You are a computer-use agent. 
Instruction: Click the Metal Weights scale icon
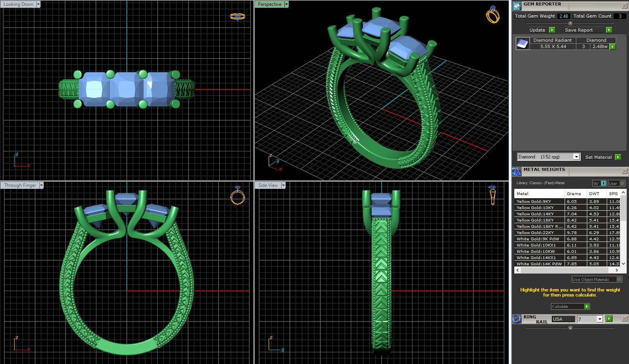coord(516,171)
